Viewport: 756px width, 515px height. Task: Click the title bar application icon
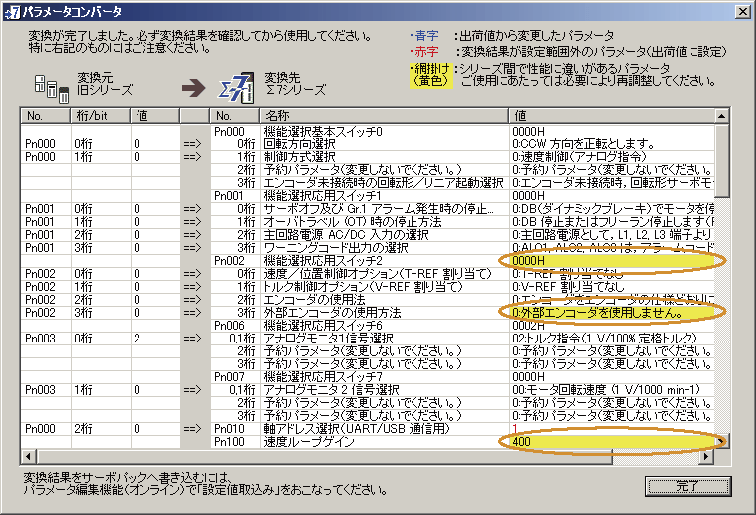pos(9,10)
